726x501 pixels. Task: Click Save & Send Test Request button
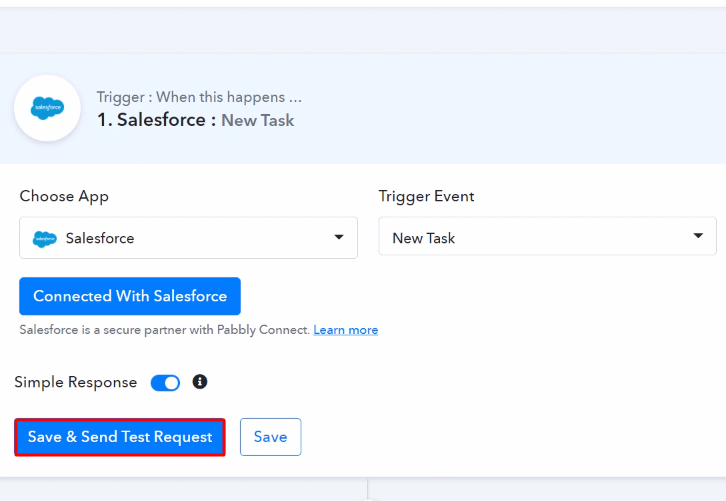click(x=120, y=437)
